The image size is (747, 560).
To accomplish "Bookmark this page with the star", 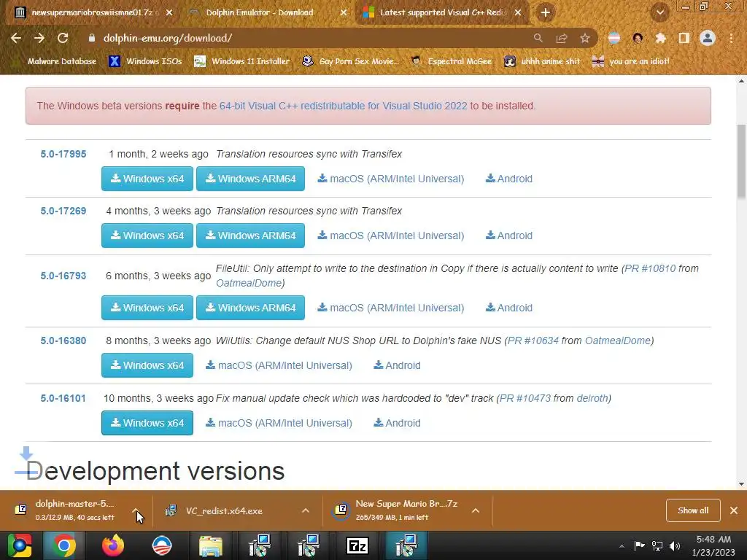I will [x=585, y=38].
